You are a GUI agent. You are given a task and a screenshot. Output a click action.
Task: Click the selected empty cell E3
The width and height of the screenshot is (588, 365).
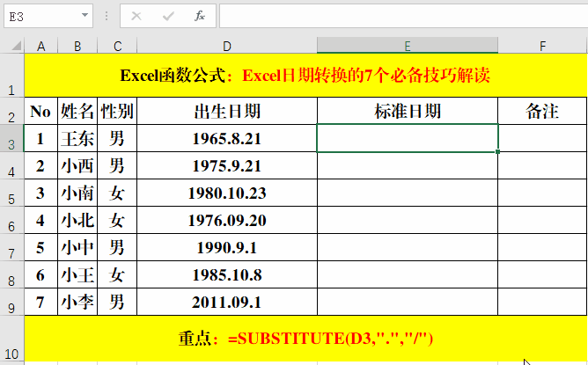coord(408,138)
